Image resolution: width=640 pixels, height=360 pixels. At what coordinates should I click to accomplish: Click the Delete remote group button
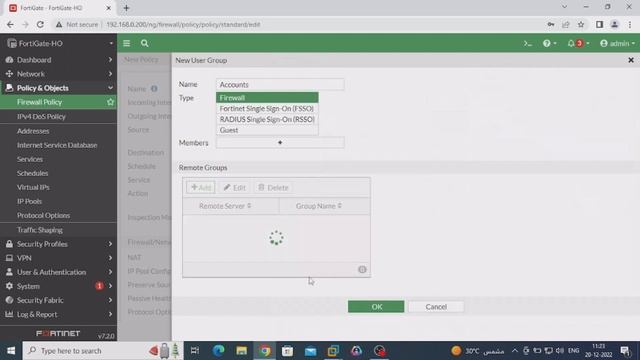pos(273,188)
